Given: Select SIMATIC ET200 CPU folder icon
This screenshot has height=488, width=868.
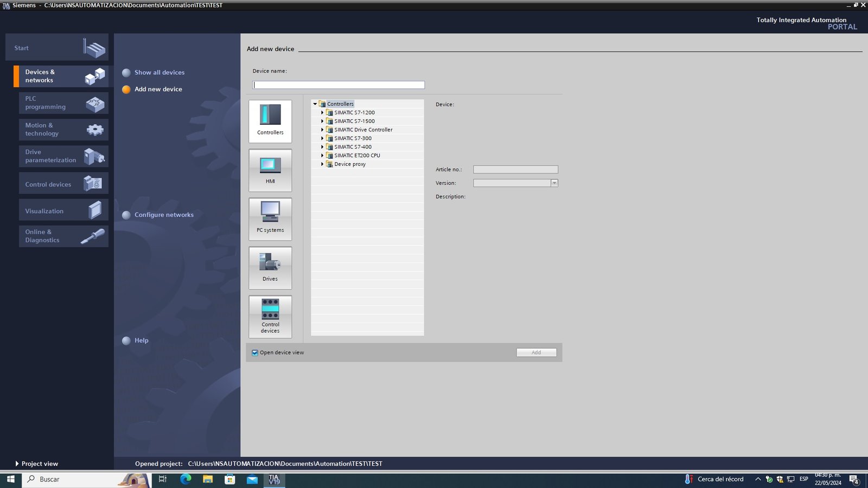Looking at the screenshot, I should 329,156.
